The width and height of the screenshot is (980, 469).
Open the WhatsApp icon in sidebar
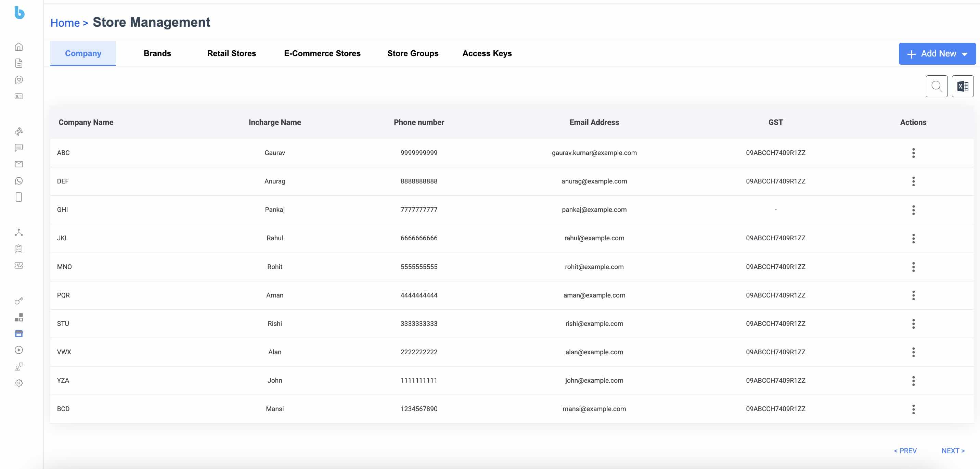click(x=18, y=181)
